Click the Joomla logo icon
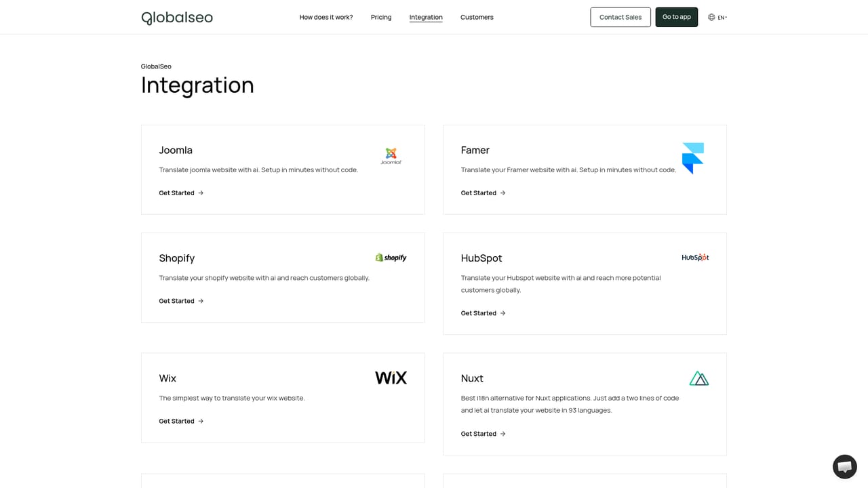Image resolution: width=868 pixels, height=488 pixels. click(x=391, y=156)
